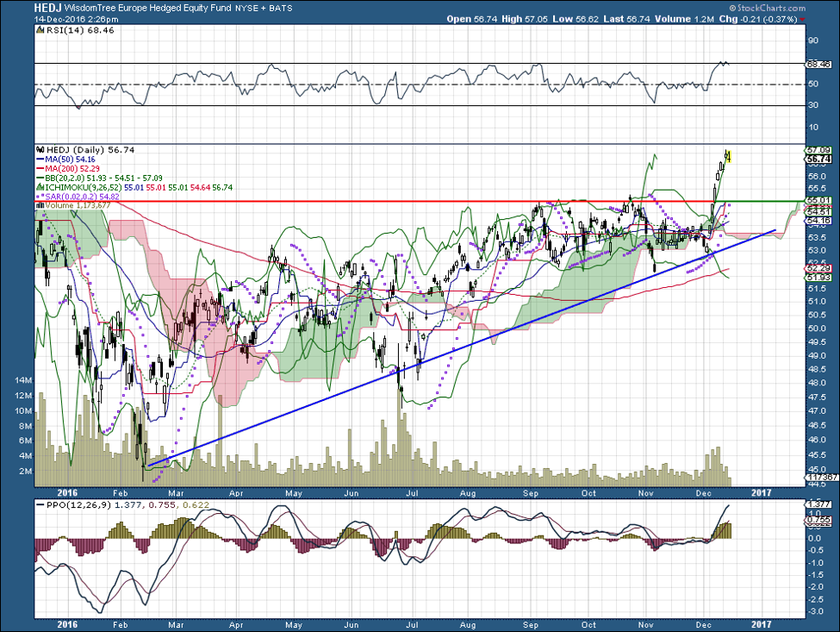Screen dimensions: 840x632
Task: Click the 48.0 price axis label
Action: (x=817, y=384)
